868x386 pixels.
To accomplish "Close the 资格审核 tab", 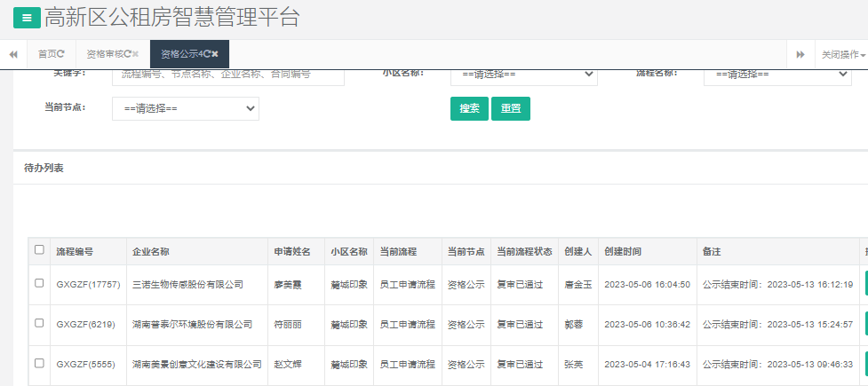I will (x=136, y=54).
